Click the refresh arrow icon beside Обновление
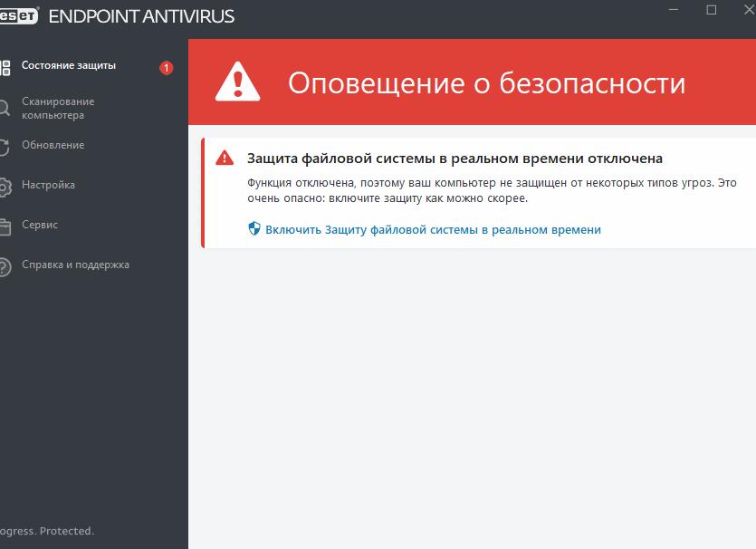This screenshot has height=549, width=756. pyautogui.click(x=5, y=147)
